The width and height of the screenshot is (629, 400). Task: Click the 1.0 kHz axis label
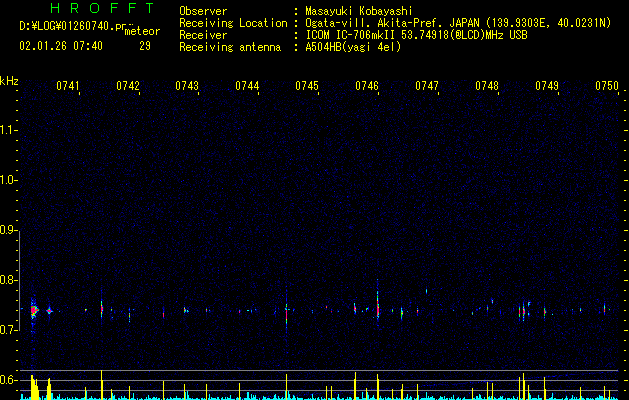(8, 180)
